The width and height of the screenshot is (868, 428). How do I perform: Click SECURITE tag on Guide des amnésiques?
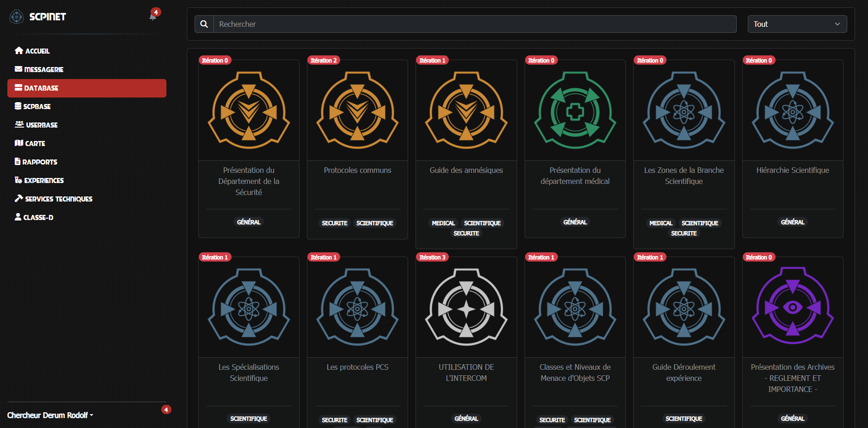466,233
